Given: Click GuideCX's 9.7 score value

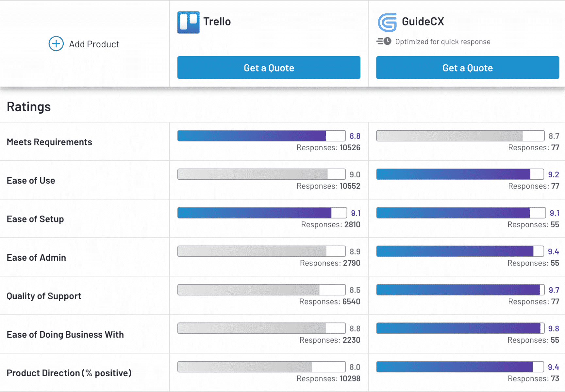Looking at the screenshot, I should pyautogui.click(x=554, y=290).
